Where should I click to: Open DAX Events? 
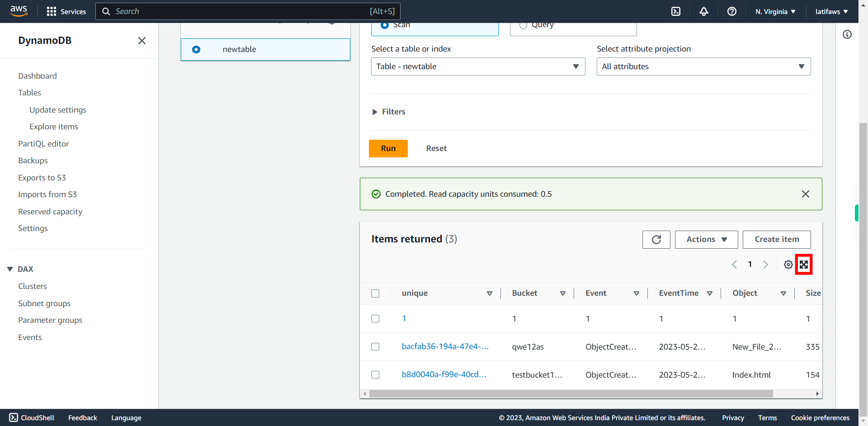pyautogui.click(x=30, y=337)
